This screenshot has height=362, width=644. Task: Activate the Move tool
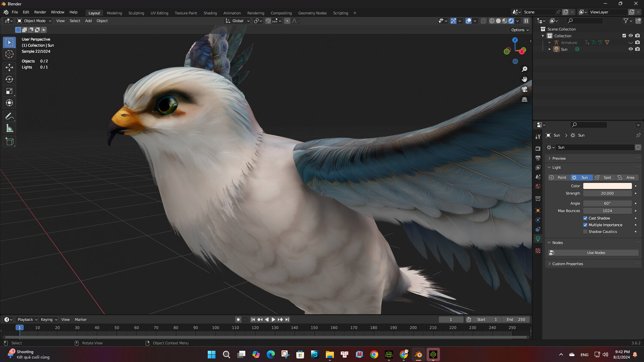[x=9, y=67]
